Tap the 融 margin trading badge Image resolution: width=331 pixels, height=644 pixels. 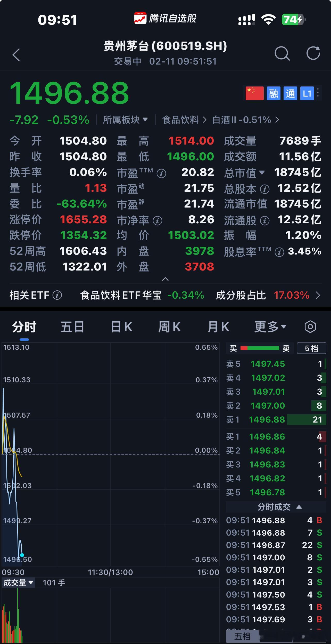273,93
